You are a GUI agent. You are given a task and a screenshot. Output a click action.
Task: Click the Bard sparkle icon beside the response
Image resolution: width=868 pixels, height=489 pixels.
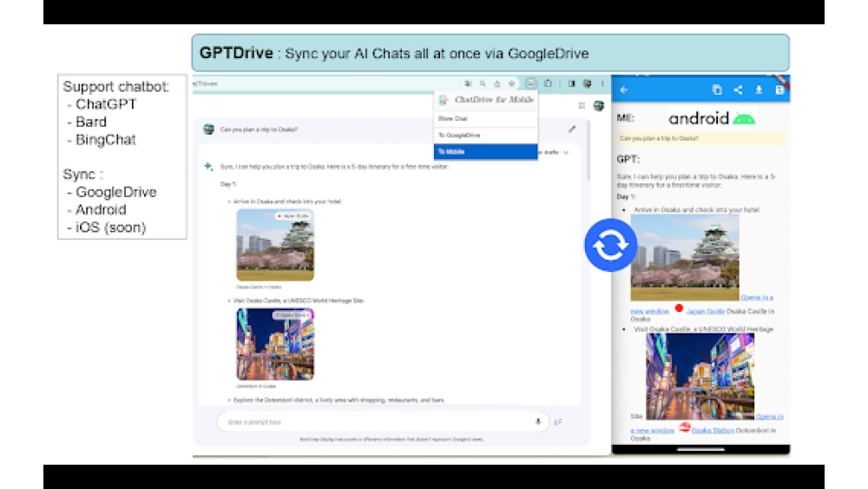(x=208, y=166)
